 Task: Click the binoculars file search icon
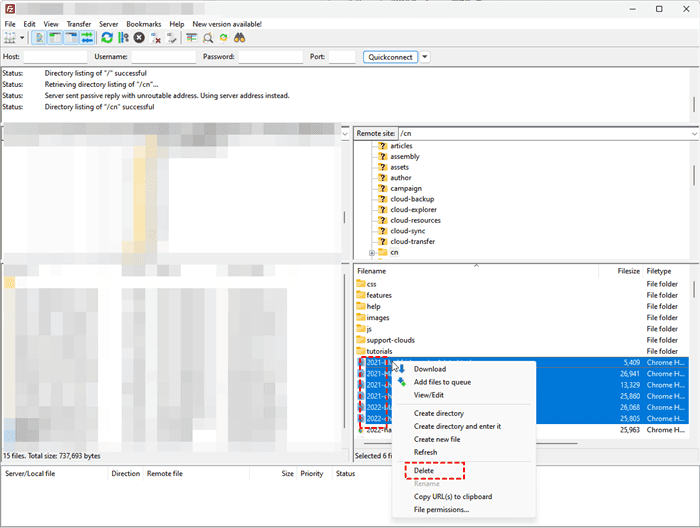[240, 38]
